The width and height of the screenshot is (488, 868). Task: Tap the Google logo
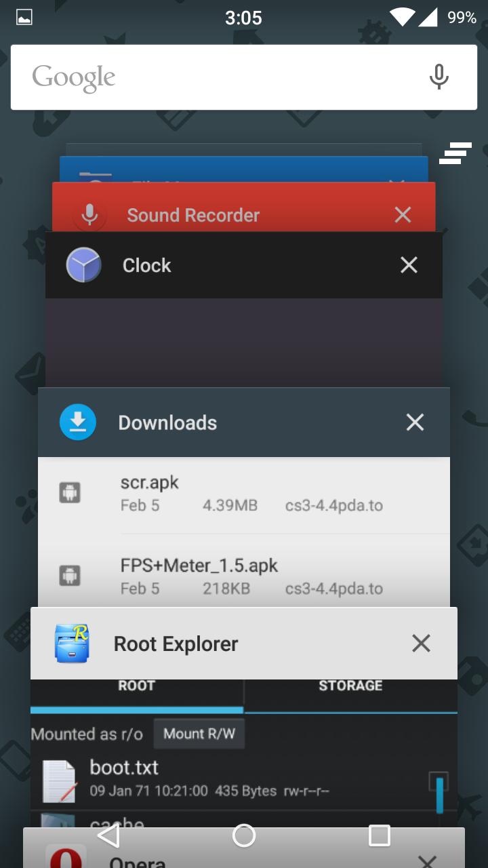tap(74, 79)
